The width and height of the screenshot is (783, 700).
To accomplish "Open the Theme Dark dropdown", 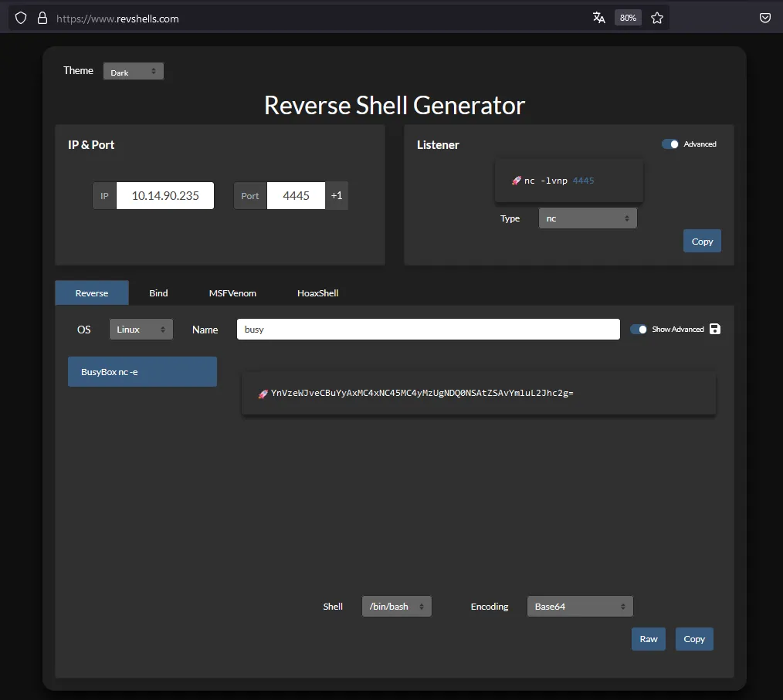I will coord(134,71).
